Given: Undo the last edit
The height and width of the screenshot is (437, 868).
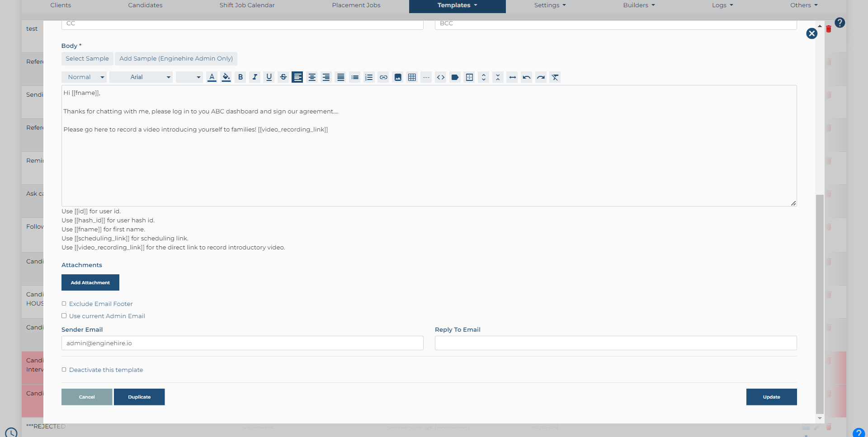Looking at the screenshot, I should coord(527,77).
